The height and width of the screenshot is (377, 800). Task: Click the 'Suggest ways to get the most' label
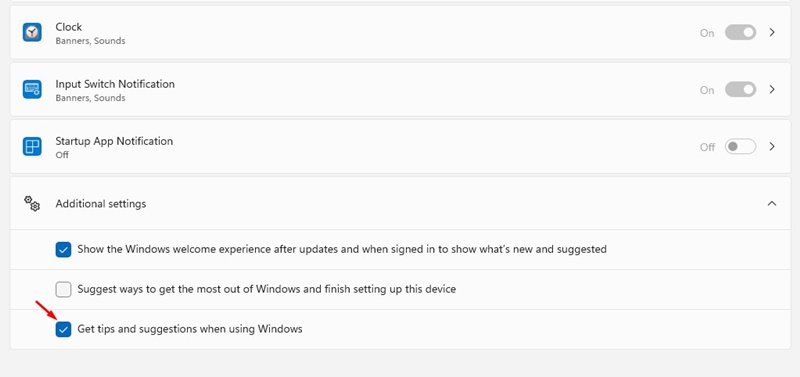(266, 289)
